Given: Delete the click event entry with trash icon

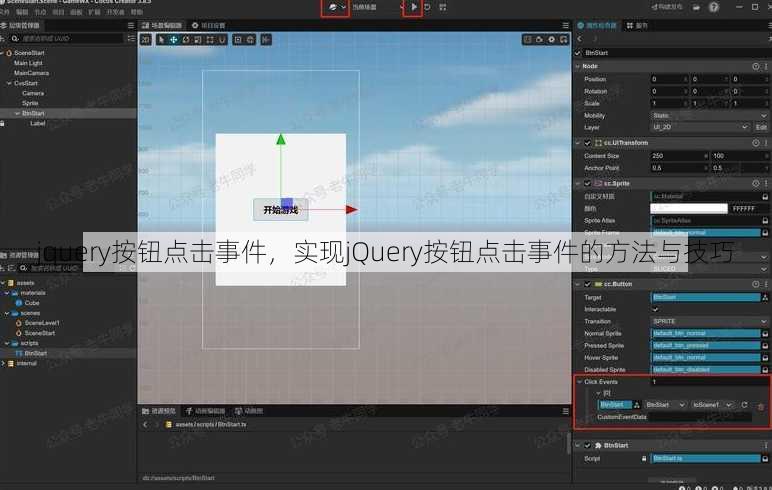Looking at the screenshot, I should [761, 406].
